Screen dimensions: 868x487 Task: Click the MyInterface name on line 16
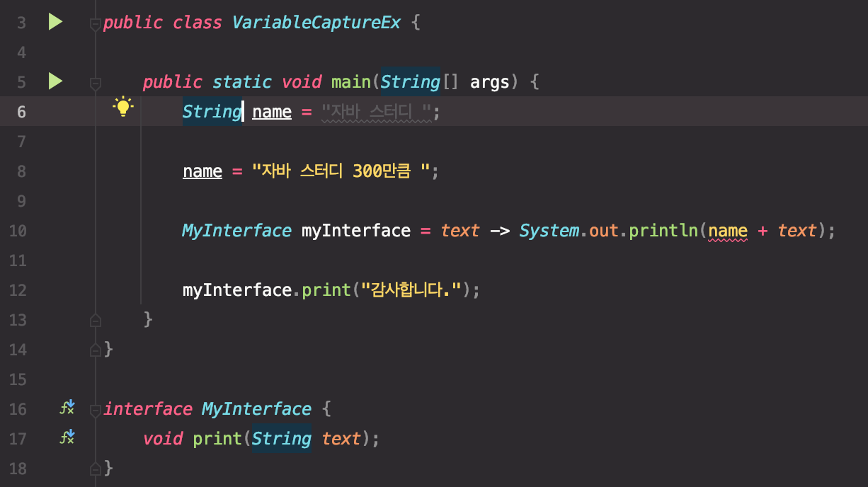256,409
